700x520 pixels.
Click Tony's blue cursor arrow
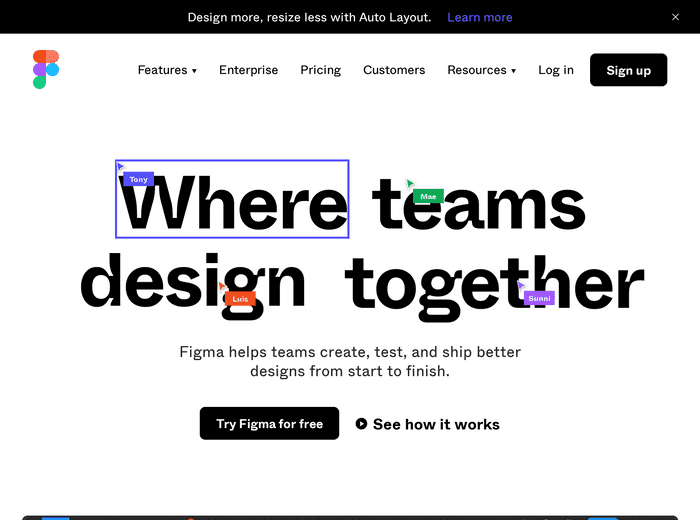click(x=121, y=168)
